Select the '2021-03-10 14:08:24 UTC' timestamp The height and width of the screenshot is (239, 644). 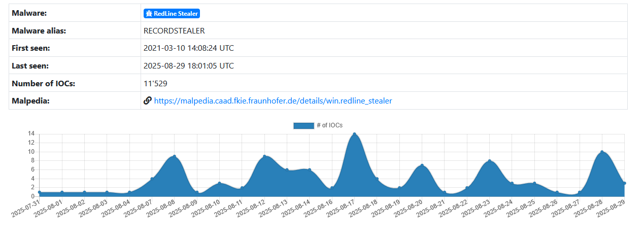pos(189,48)
